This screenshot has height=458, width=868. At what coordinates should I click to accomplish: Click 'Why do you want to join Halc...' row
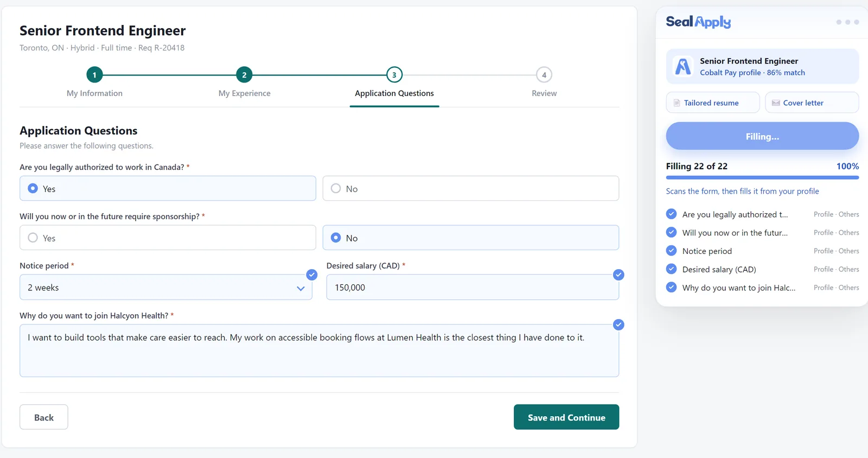point(762,287)
